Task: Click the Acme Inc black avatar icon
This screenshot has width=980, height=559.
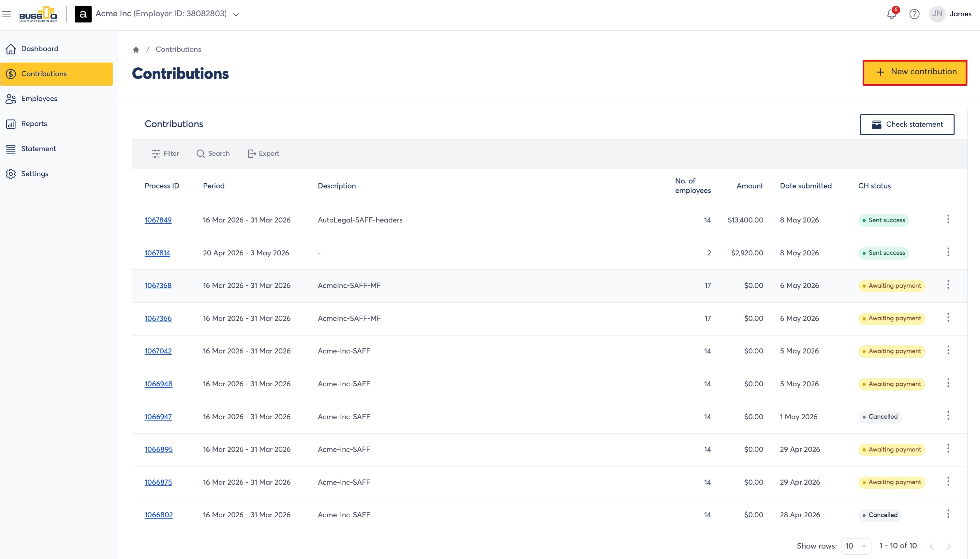Action: click(x=83, y=14)
